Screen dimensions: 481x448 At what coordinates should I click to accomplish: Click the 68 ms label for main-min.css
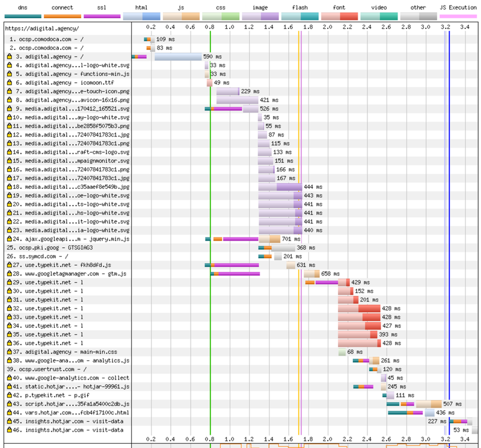[355, 352]
